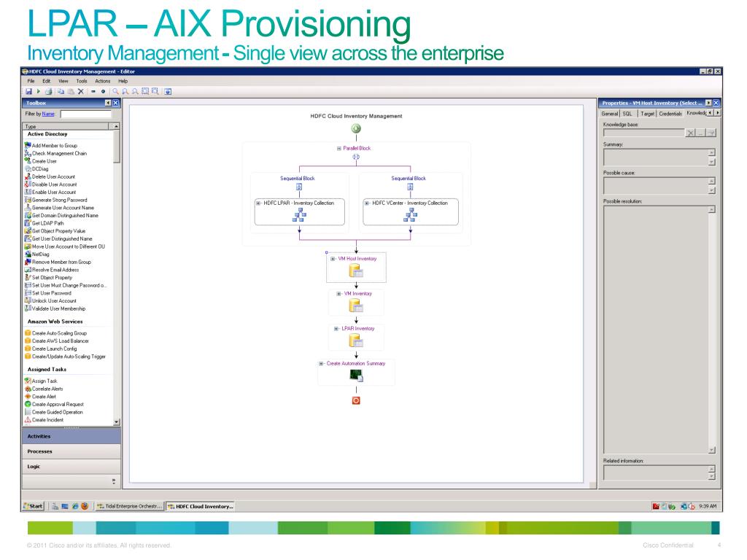Click the Toolbox panel auto-hide arrow
The height and width of the screenshot is (560, 747).
108,103
